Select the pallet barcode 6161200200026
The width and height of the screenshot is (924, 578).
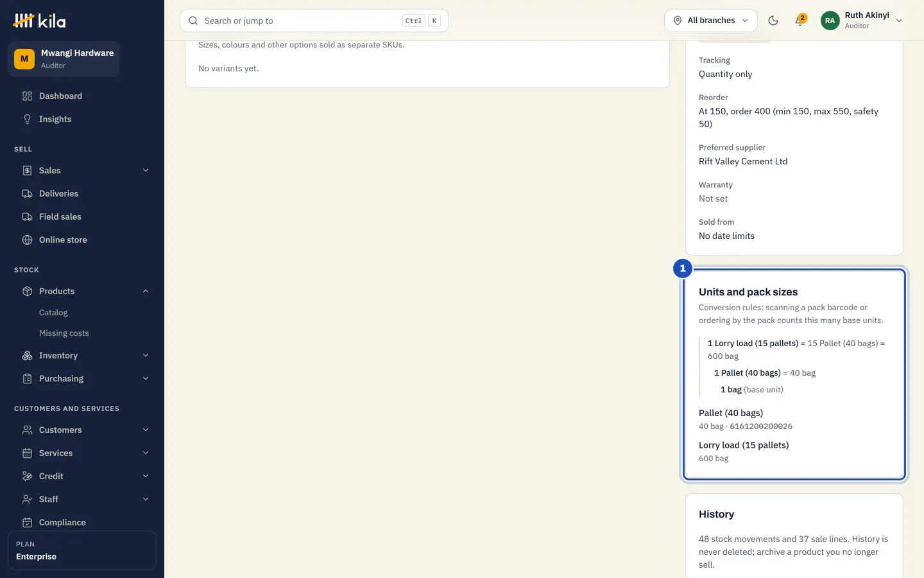pyautogui.click(x=761, y=426)
